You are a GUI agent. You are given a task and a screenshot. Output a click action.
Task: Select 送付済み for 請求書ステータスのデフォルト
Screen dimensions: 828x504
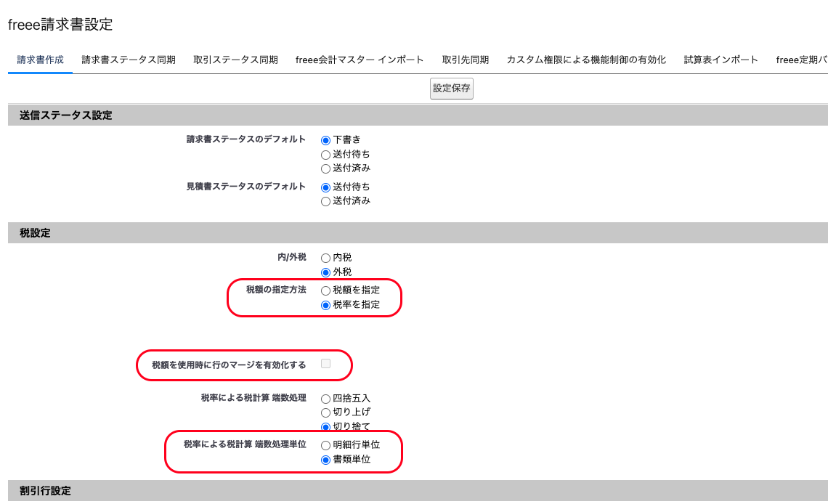326,169
